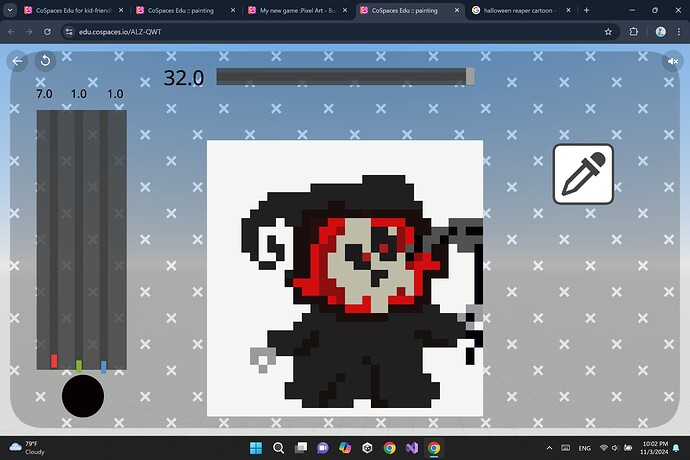This screenshot has width=690, height=460.
Task: Restart the CoSpaces scene with the reset icon
Action: [45, 61]
